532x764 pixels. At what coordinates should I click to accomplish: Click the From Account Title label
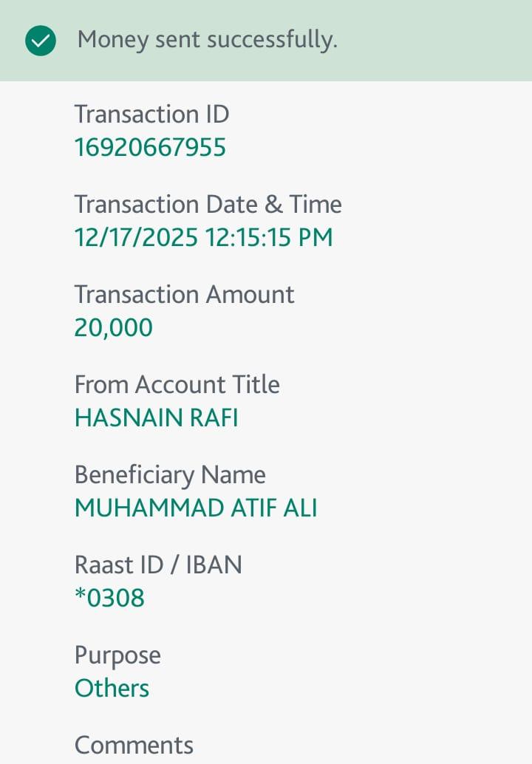(x=177, y=384)
